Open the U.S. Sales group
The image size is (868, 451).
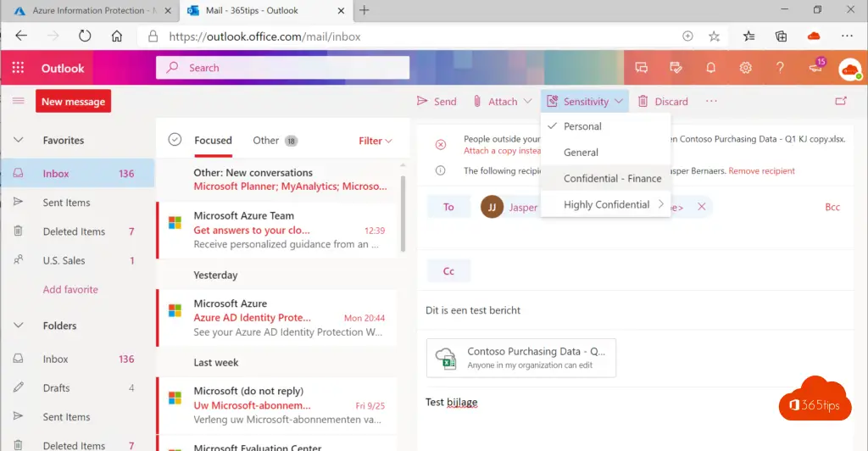click(77, 260)
